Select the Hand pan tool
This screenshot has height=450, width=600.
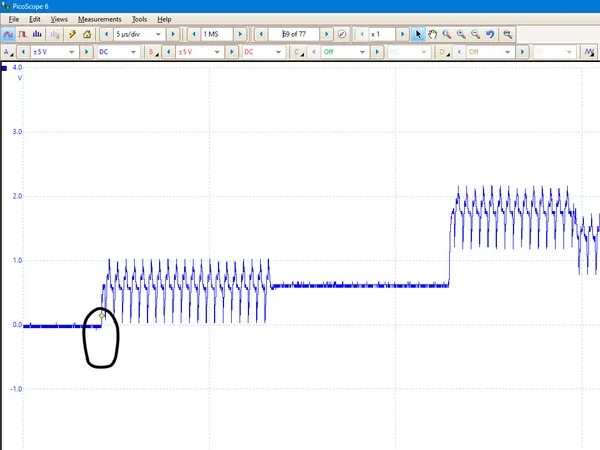[x=433, y=34]
